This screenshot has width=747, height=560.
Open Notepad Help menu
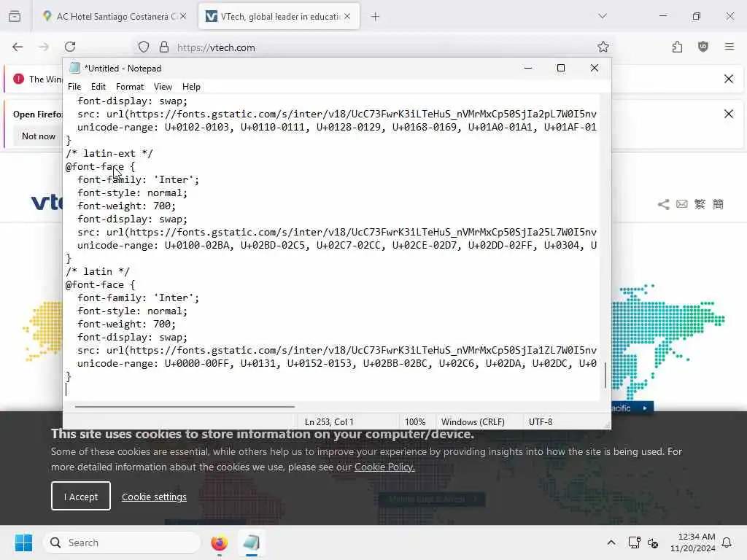[x=191, y=87]
